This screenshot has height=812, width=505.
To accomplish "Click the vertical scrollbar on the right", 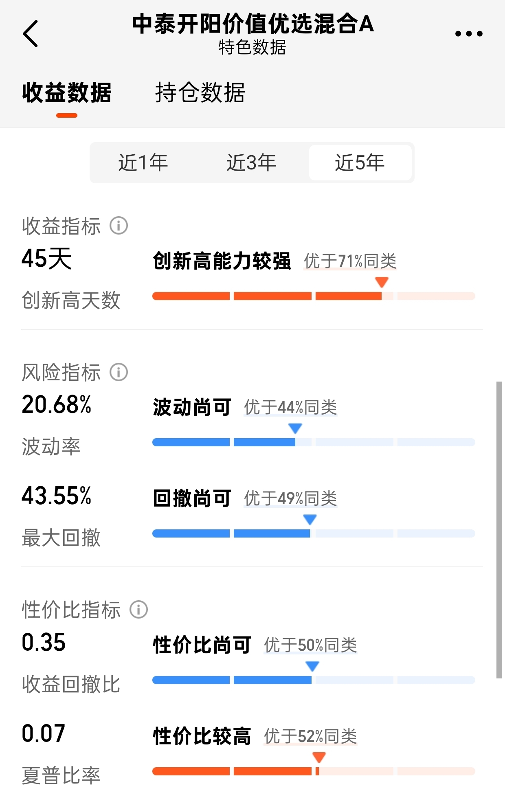I will point(499,529).
